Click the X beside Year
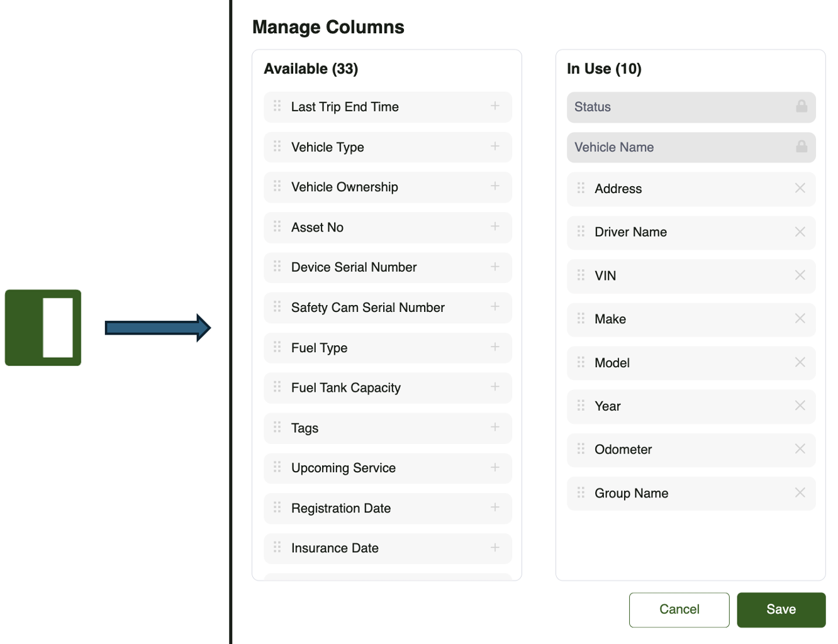838x644 pixels. (x=800, y=406)
